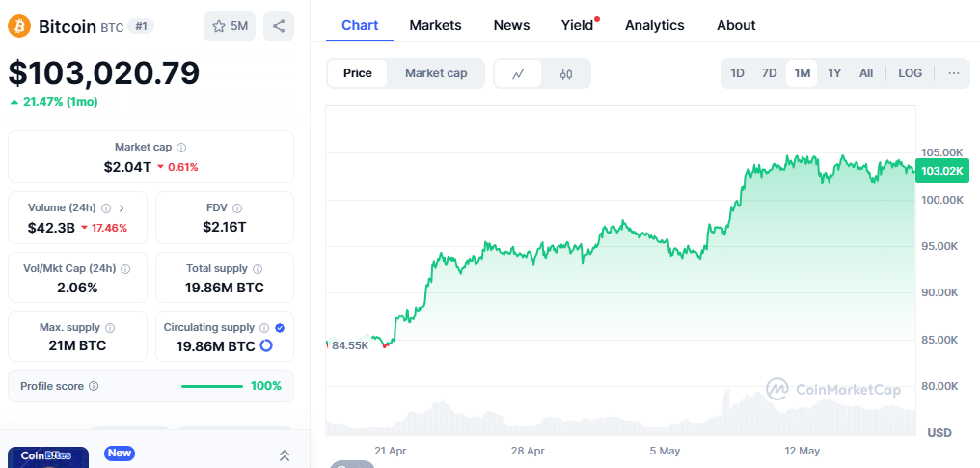This screenshot has height=468, width=980.
Task: Click Profile score info icon
Action: pos(94,386)
